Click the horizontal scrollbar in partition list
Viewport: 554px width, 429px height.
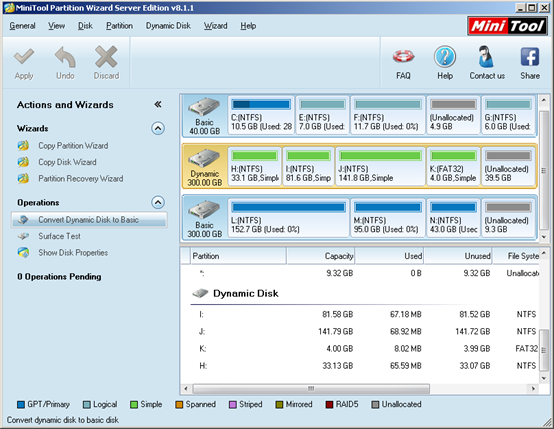click(311, 389)
